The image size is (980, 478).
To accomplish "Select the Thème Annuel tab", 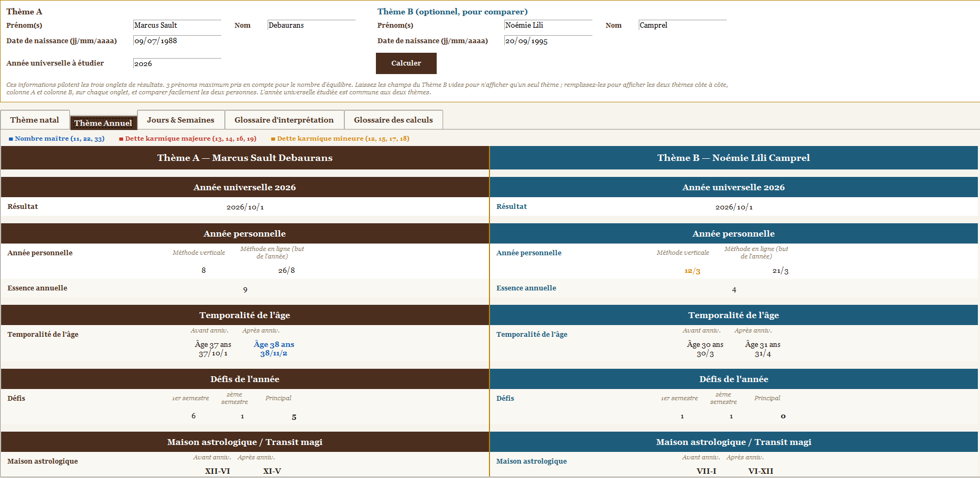I will coord(103,123).
